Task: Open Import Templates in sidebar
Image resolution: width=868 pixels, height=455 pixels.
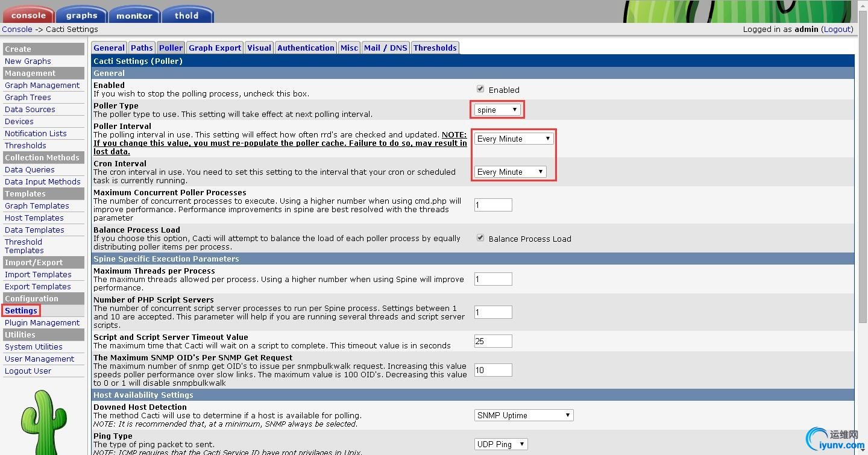Action: 38,274
